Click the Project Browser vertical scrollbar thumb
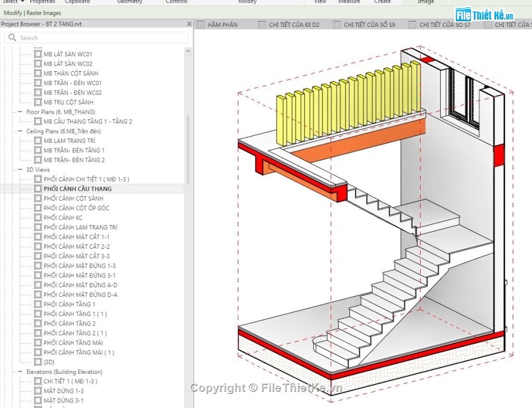 188,149
